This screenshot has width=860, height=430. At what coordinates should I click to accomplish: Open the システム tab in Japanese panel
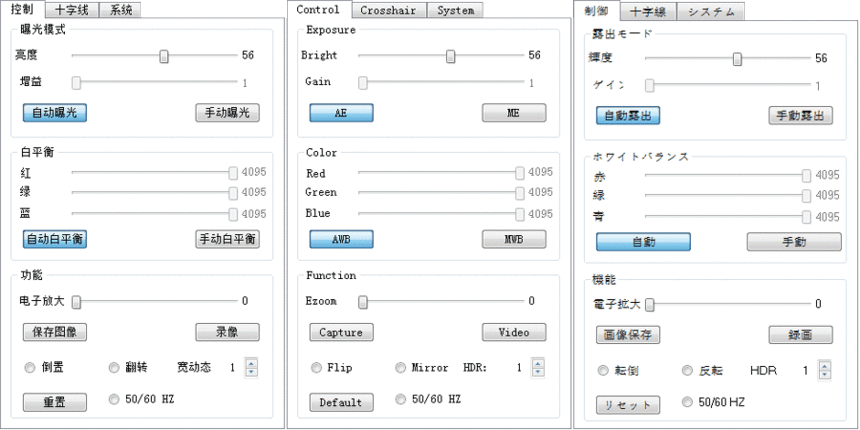tap(710, 12)
